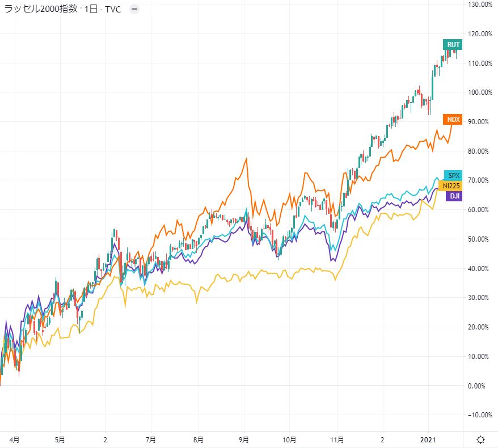The image size is (498, 448).
Task: Click the yellow NI225 series label
Action: pos(451,185)
